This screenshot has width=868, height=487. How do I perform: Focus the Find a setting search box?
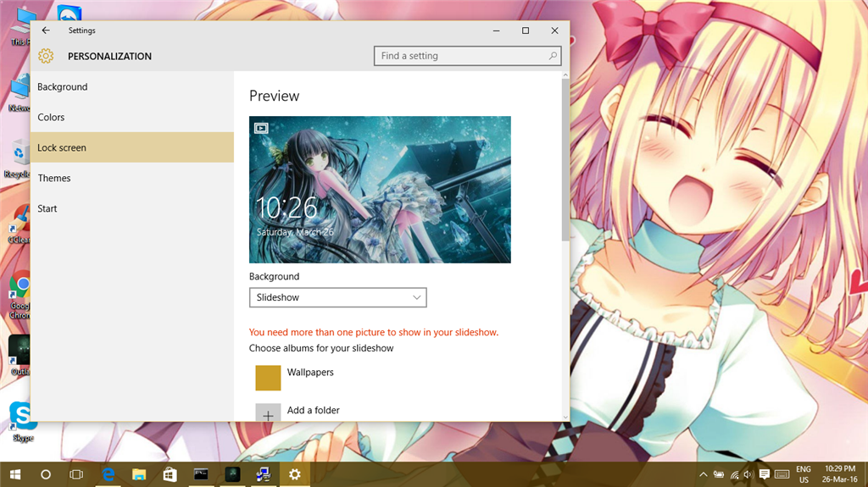click(467, 56)
